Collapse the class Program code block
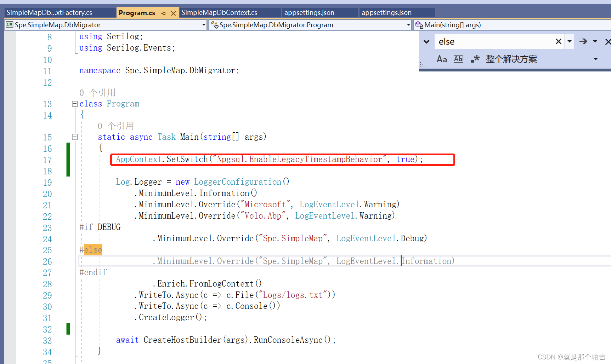The width and height of the screenshot is (611, 364). (75, 104)
